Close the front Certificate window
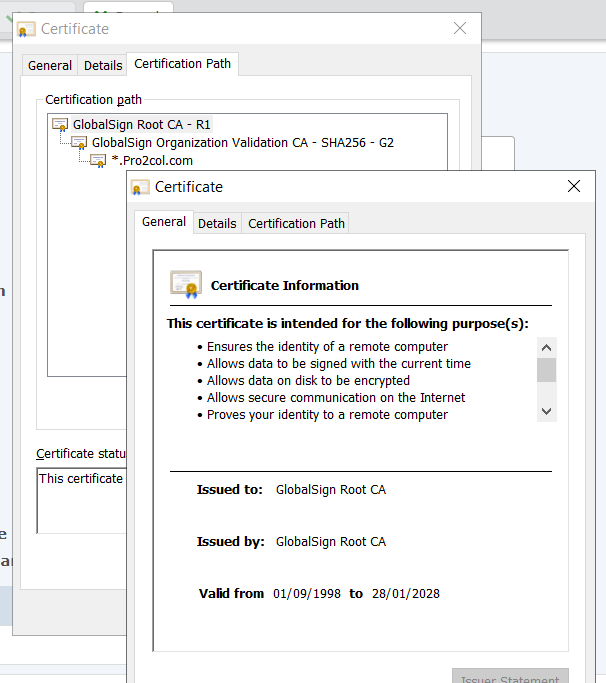The width and height of the screenshot is (606, 683). [x=574, y=186]
